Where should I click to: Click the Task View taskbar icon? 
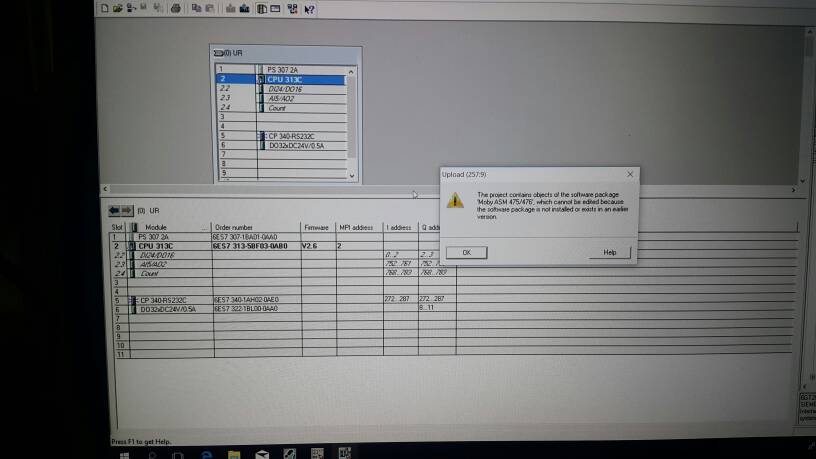177,455
